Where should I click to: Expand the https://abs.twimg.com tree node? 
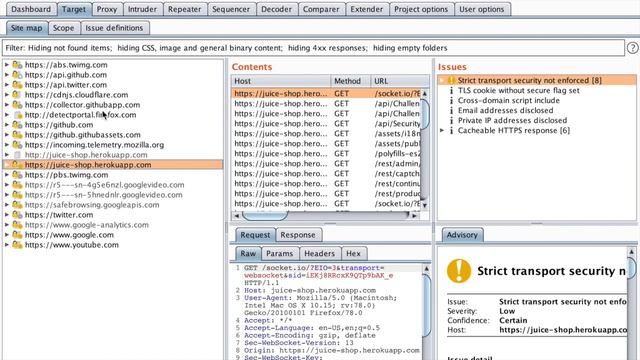(7, 64)
